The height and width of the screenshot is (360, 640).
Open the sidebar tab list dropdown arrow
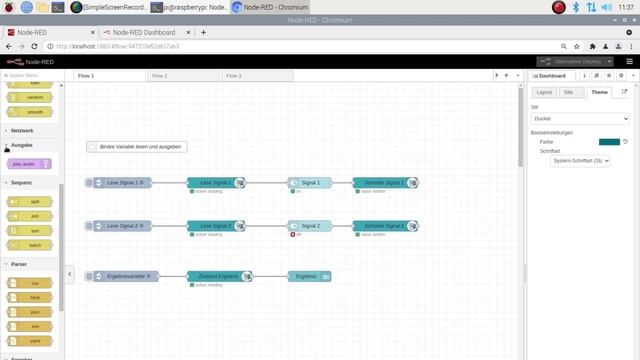point(633,76)
